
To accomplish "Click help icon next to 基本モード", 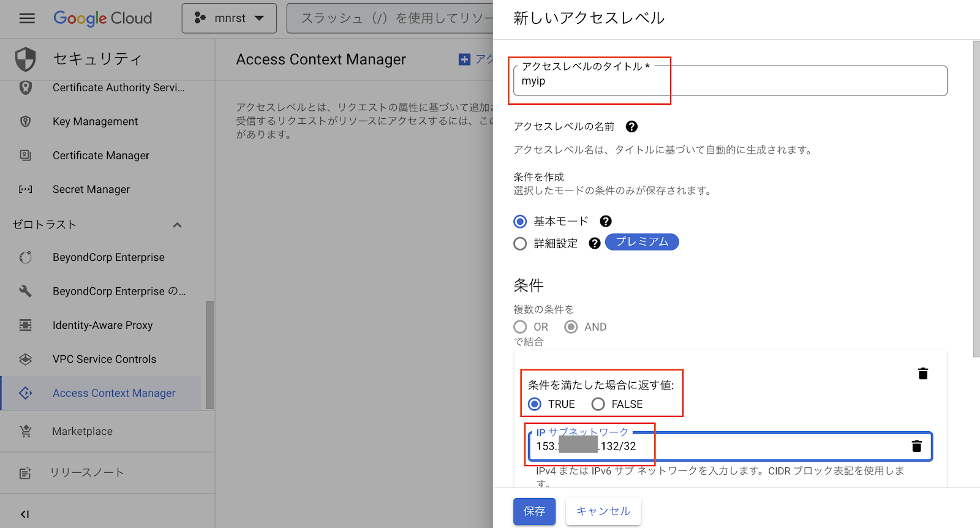I will pos(606,221).
